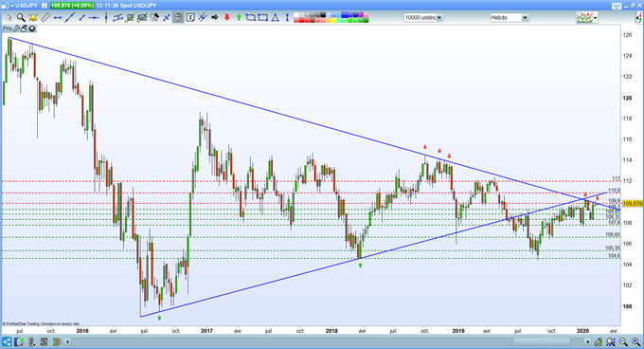
Task: Zoom in with the plus magnifier
Action: click(x=636, y=341)
